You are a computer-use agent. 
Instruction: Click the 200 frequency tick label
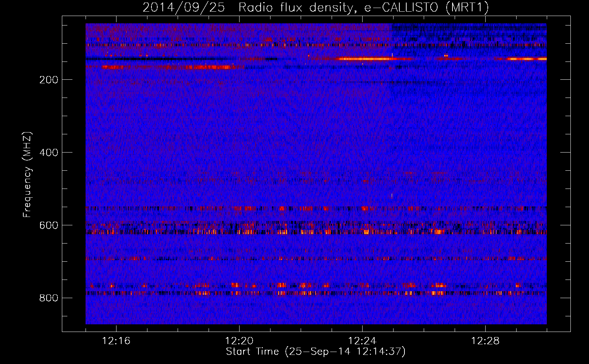click(49, 80)
